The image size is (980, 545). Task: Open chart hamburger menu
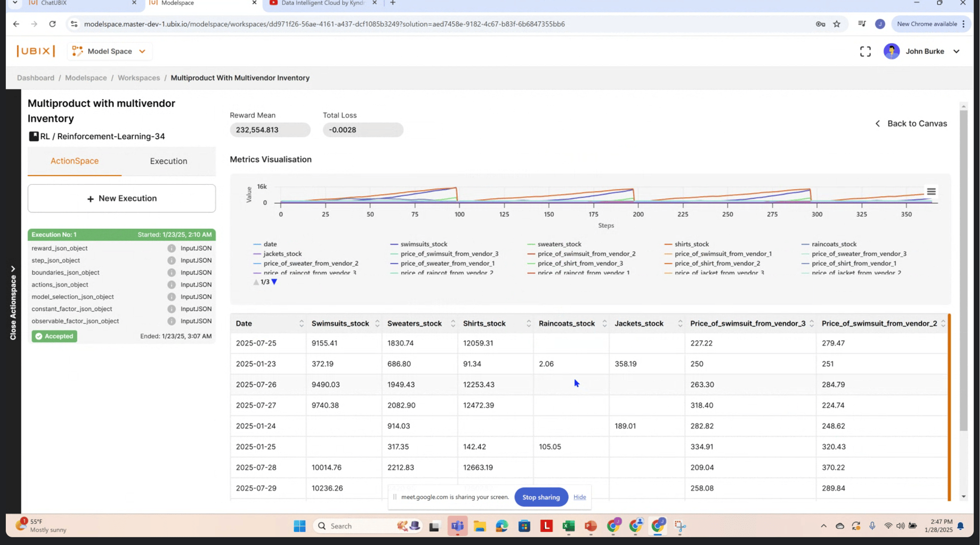(931, 192)
